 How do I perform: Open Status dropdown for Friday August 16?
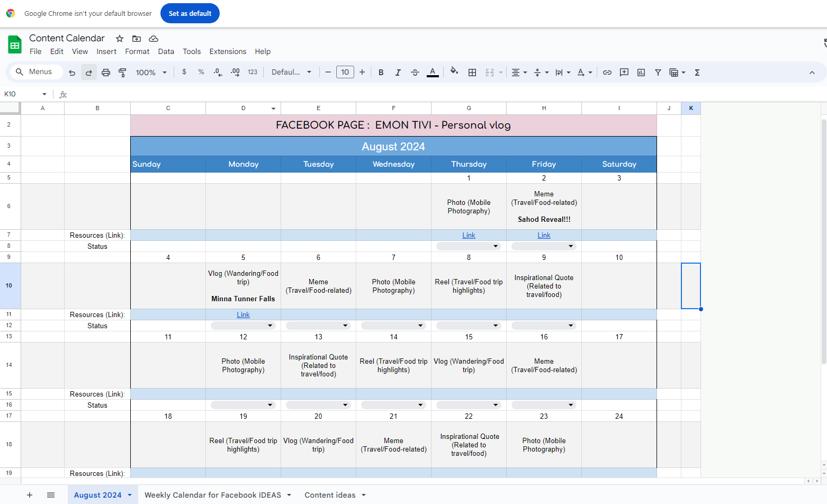544,405
